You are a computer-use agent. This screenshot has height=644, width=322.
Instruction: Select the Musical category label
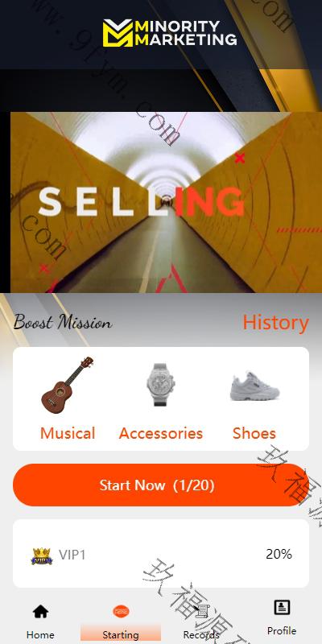pyautogui.click(x=68, y=433)
